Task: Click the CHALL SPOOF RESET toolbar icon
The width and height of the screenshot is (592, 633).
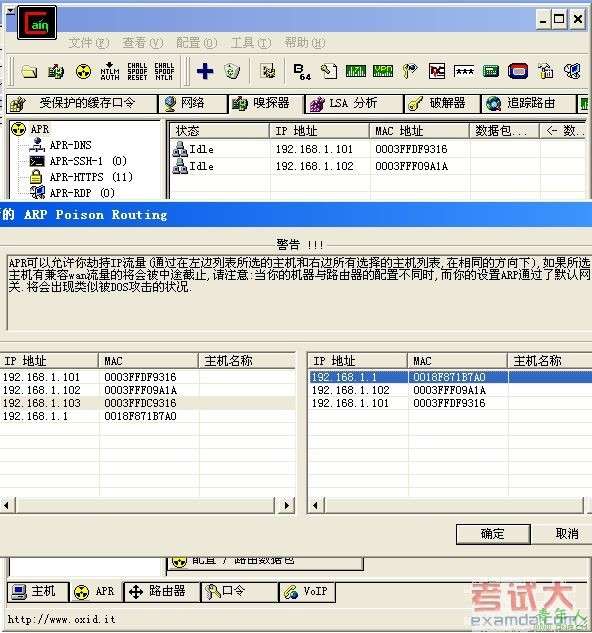Action: [x=137, y=71]
